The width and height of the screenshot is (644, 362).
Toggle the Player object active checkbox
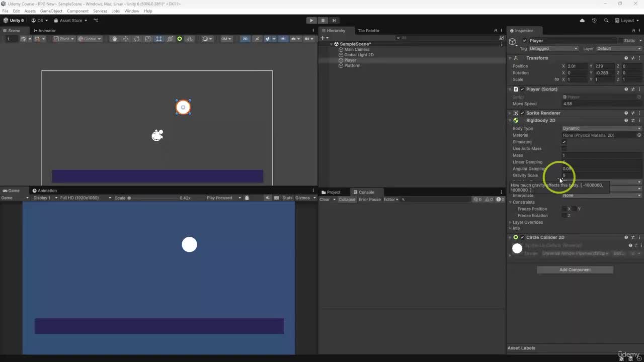click(x=525, y=41)
